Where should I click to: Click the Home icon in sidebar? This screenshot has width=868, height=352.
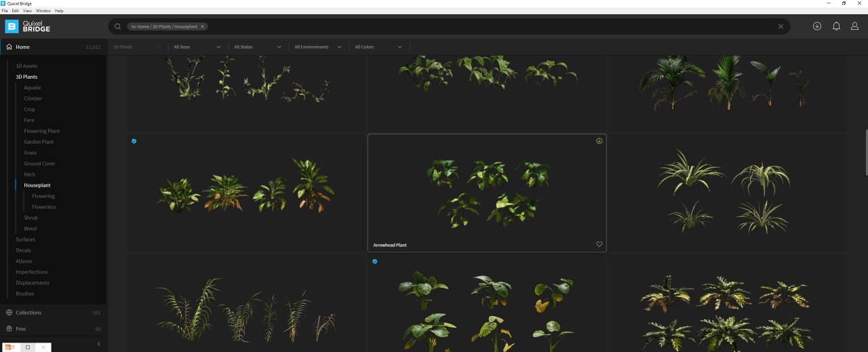point(9,47)
